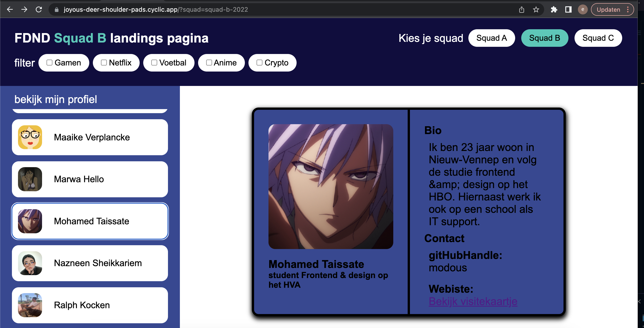Screen dimensions: 644x328
Task: Click Mohamed Taissate's small avatar
Action: tap(30, 221)
